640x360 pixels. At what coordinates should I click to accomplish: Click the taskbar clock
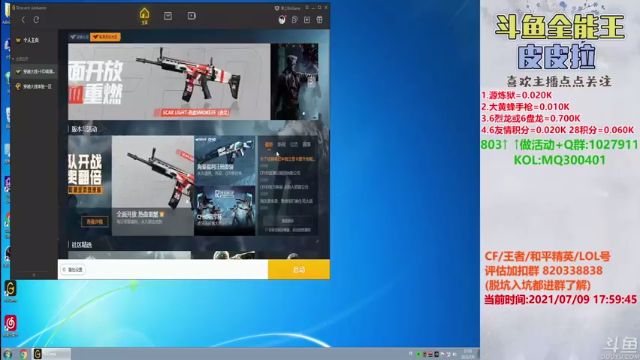[x=468, y=354]
